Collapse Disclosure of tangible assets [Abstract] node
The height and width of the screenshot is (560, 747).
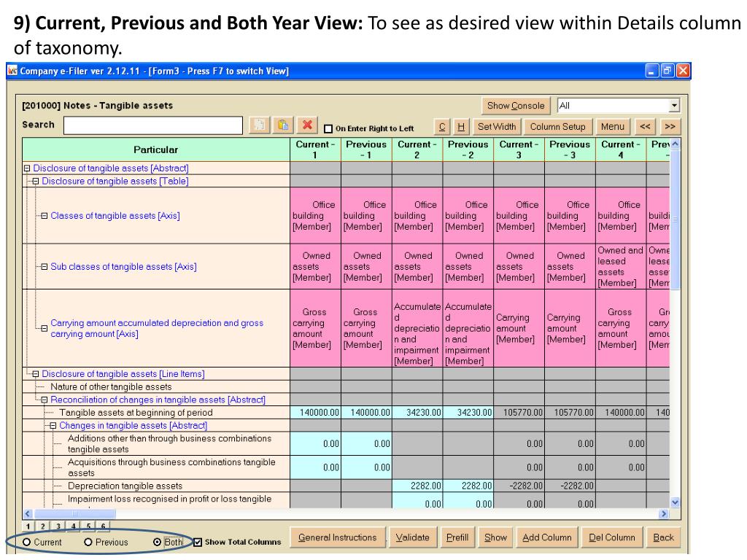pyautogui.click(x=27, y=168)
